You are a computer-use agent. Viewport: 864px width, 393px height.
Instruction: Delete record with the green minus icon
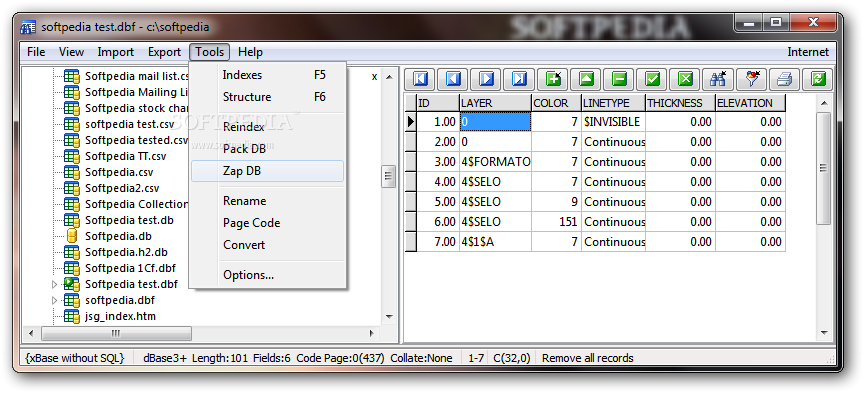619,79
